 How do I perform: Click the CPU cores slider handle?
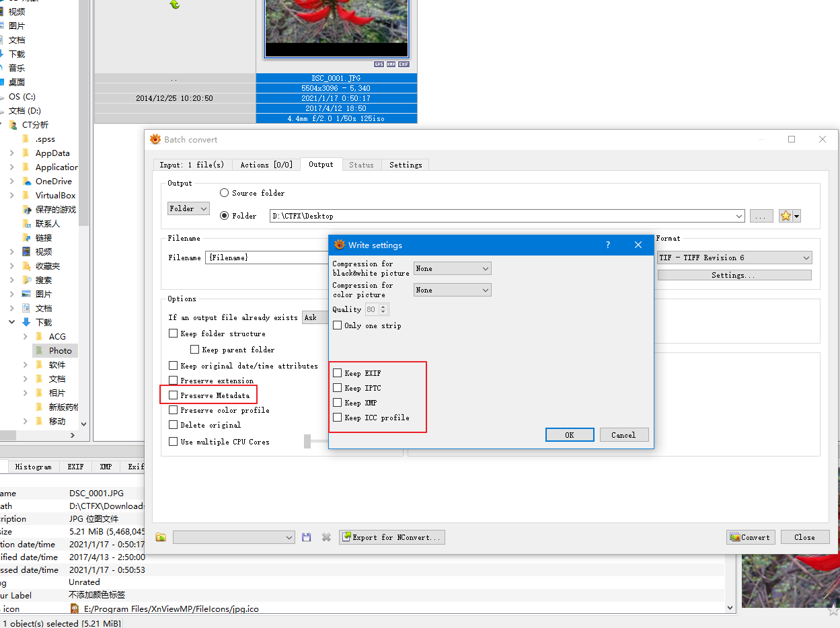[307, 442]
